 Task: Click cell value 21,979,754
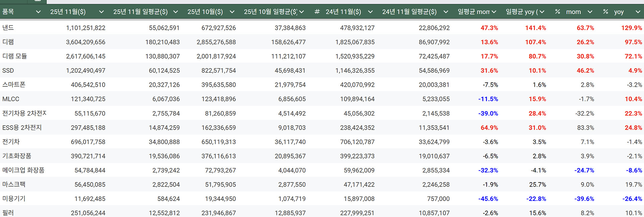290,85
